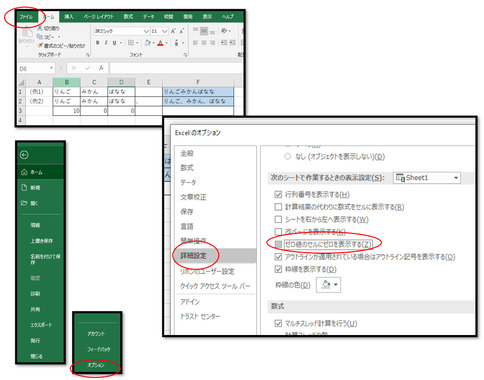The width and height of the screenshot is (484, 380).
Task: Enable 計算結果の代わりに数式をセルに表示する(R)
Action: (278, 207)
